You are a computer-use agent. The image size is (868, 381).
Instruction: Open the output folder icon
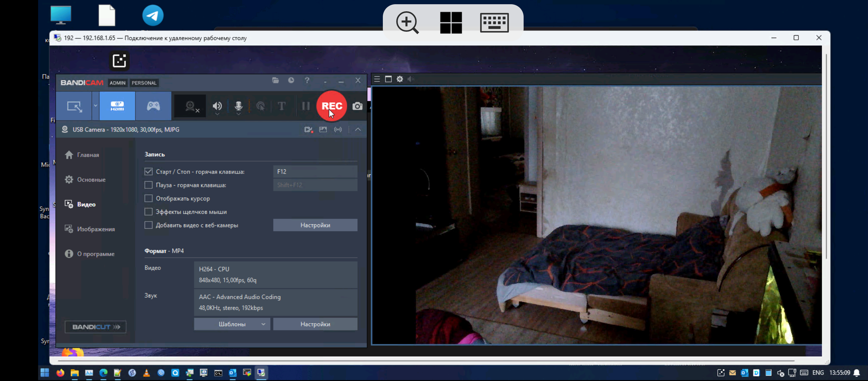[276, 80]
